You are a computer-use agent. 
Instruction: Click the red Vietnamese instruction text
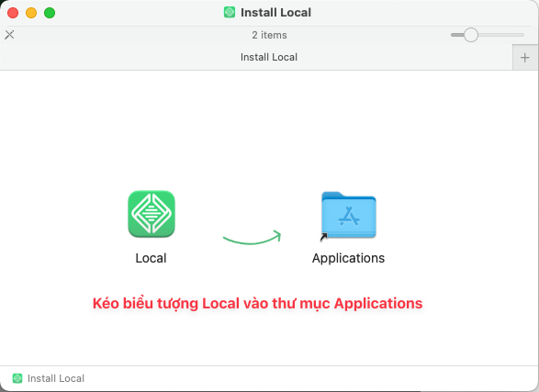tap(257, 304)
